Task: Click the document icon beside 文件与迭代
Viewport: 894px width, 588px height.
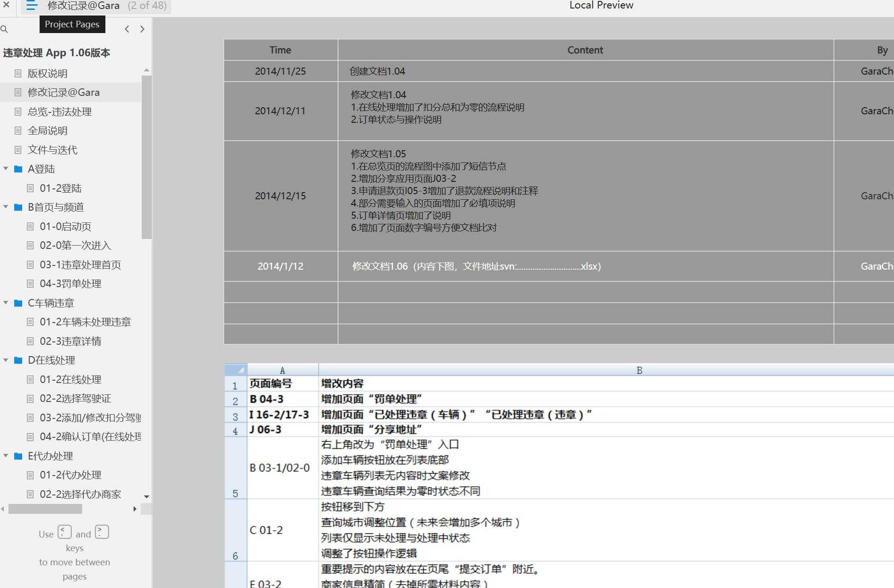Action: pyautogui.click(x=18, y=150)
